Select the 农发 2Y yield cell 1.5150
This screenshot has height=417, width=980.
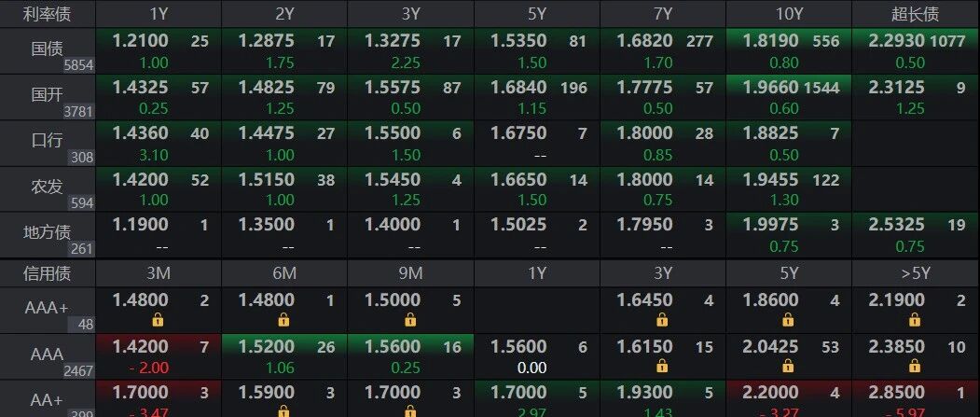pos(266,180)
